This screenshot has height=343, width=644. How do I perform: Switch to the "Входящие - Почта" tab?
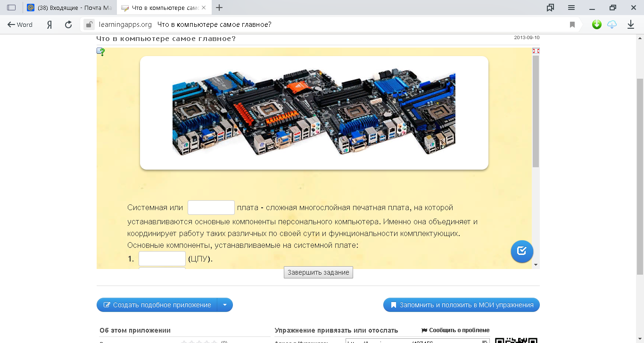click(x=69, y=8)
